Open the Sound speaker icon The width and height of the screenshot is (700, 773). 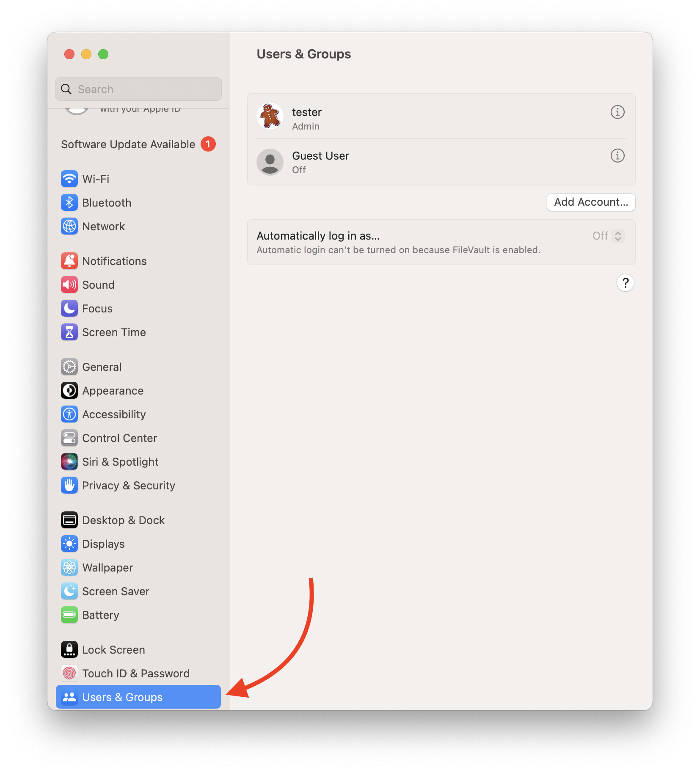tap(69, 284)
